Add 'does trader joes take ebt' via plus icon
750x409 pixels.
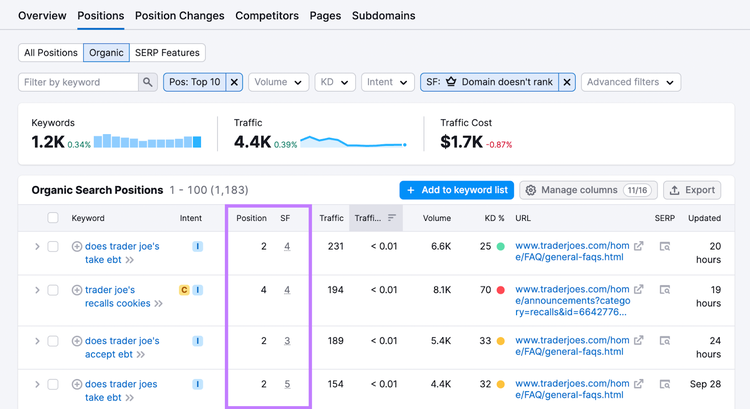tap(77, 384)
